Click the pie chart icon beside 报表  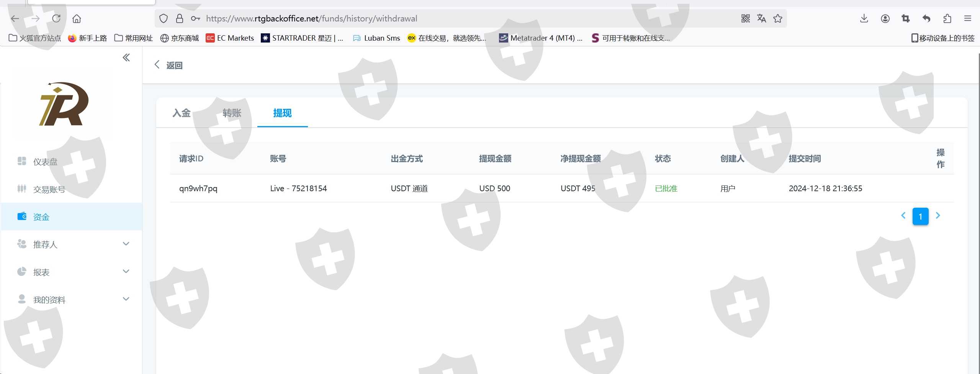pyautogui.click(x=22, y=271)
